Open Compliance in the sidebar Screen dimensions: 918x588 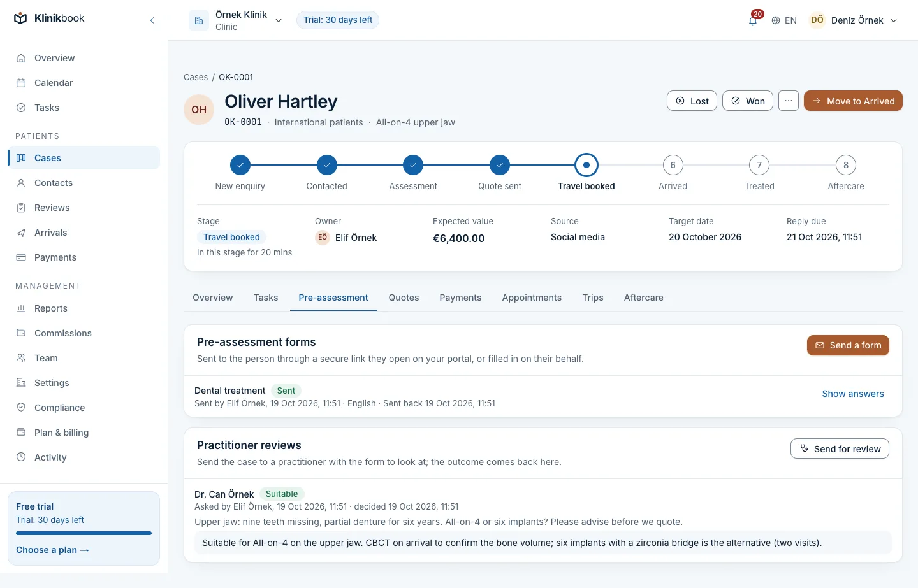click(84, 408)
